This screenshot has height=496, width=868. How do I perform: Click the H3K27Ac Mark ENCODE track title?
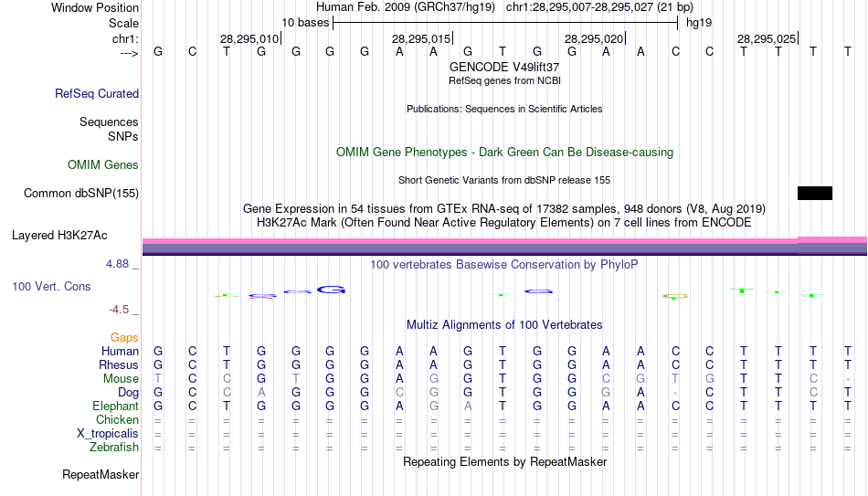click(x=504, y=223)
